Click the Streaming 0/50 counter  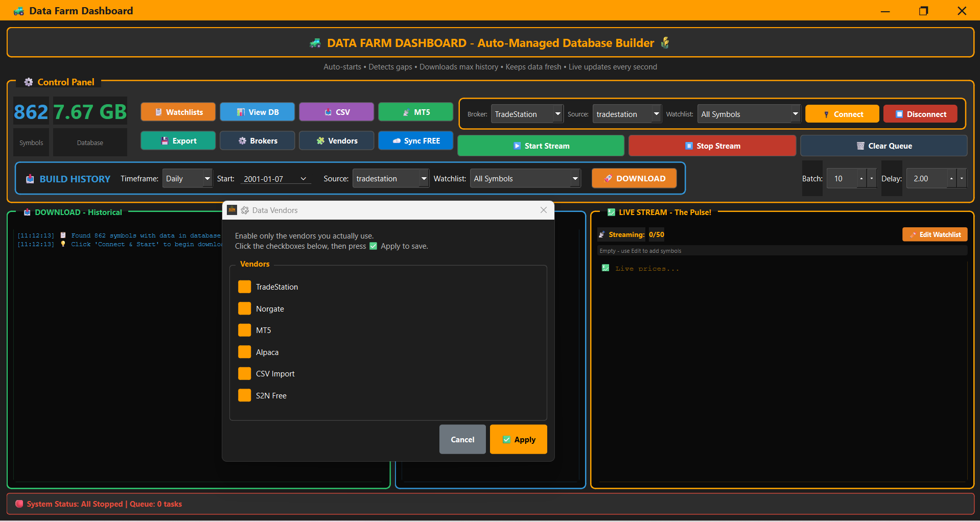[x=657, y=234]
